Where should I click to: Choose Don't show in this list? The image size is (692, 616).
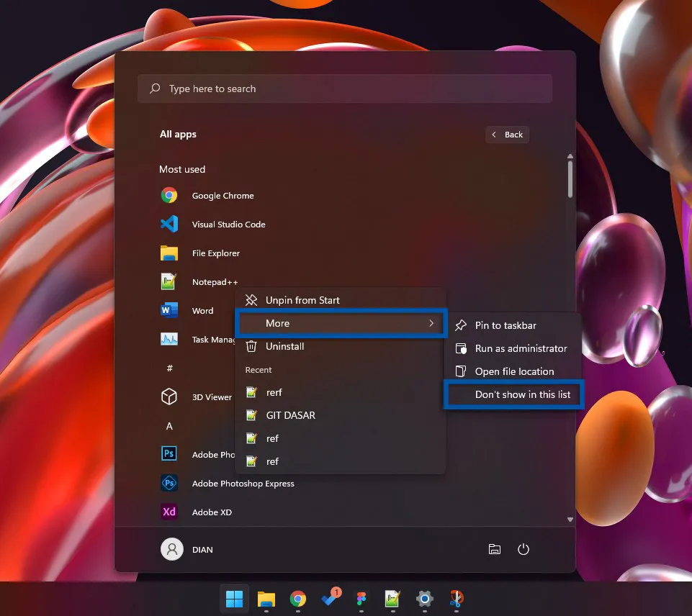pyautogui.click(x=522, y=394)
